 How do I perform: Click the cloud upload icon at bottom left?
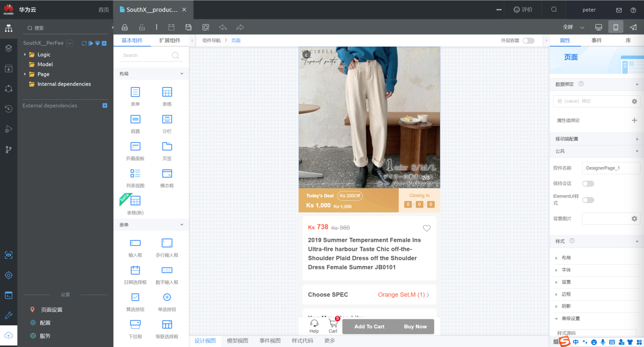[x=8, y=336]
